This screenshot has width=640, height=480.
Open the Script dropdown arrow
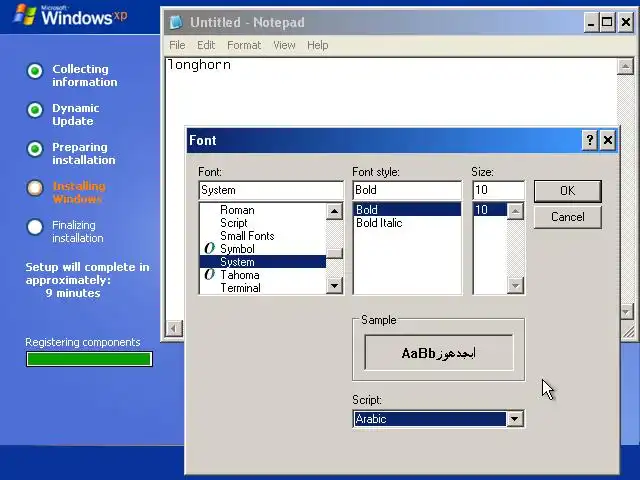515,419
